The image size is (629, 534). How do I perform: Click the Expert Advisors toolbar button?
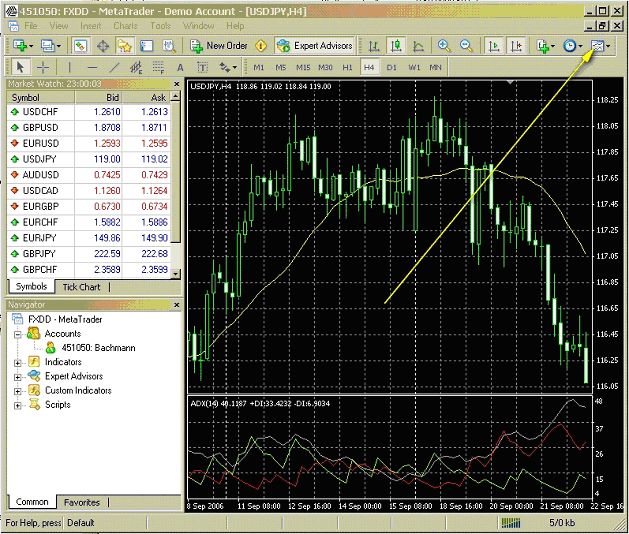click(315, 46)
